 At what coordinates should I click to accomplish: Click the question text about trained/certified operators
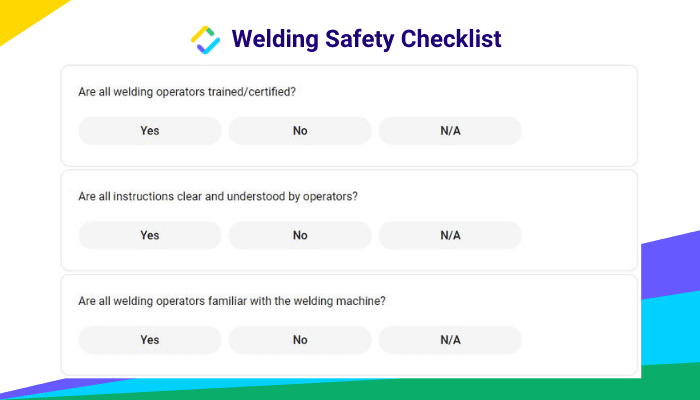pyautogui.click(x=187, y=92)
